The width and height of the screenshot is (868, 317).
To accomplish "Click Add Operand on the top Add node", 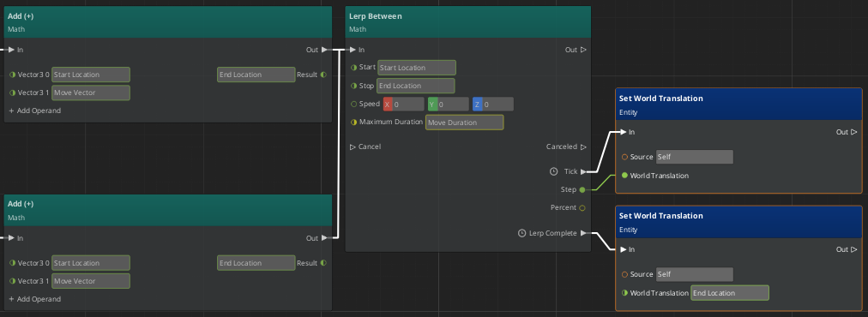I will (x=34, y=111).
